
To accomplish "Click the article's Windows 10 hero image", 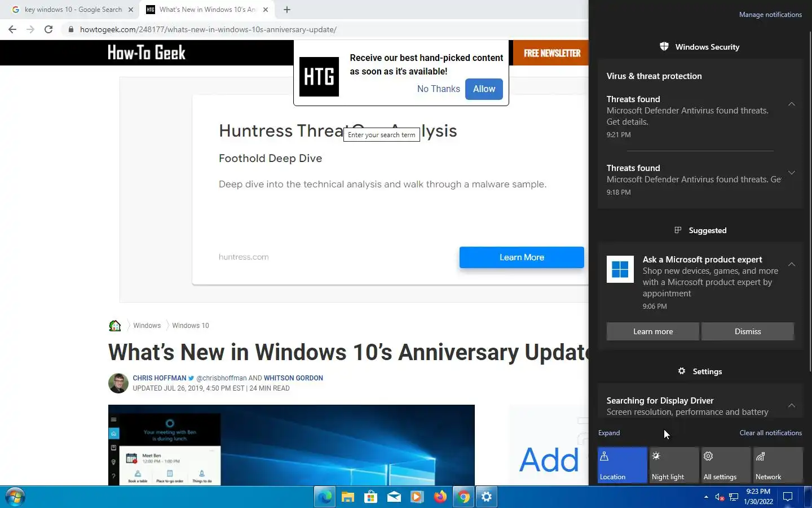I will click(292, 445).
